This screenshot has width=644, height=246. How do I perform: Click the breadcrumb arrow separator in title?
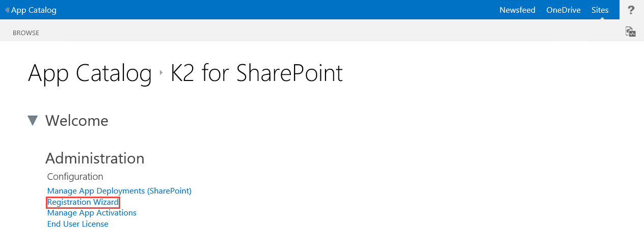(161, 73)
